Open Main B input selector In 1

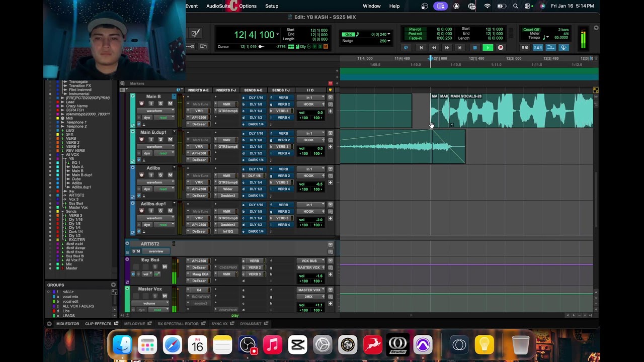310,98
